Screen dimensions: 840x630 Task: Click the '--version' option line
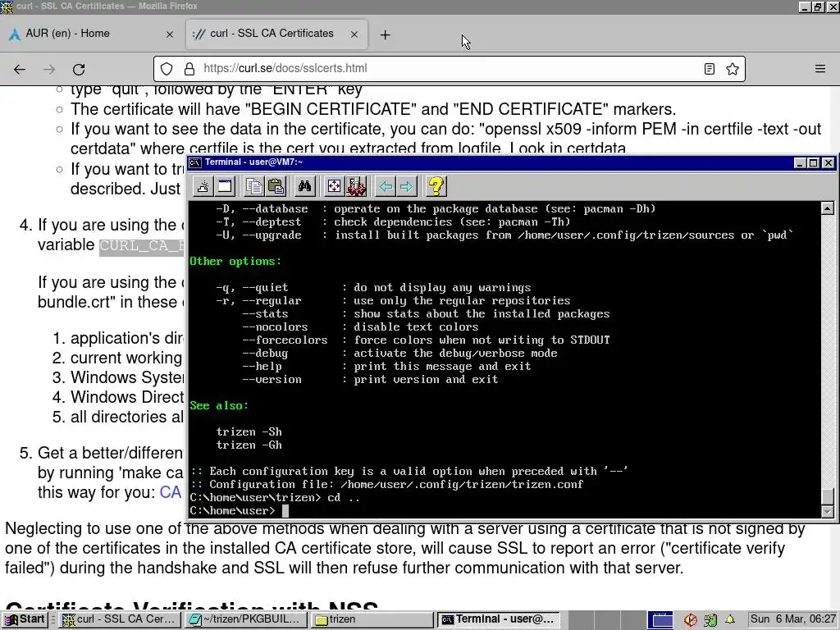(x=370, y=379)
